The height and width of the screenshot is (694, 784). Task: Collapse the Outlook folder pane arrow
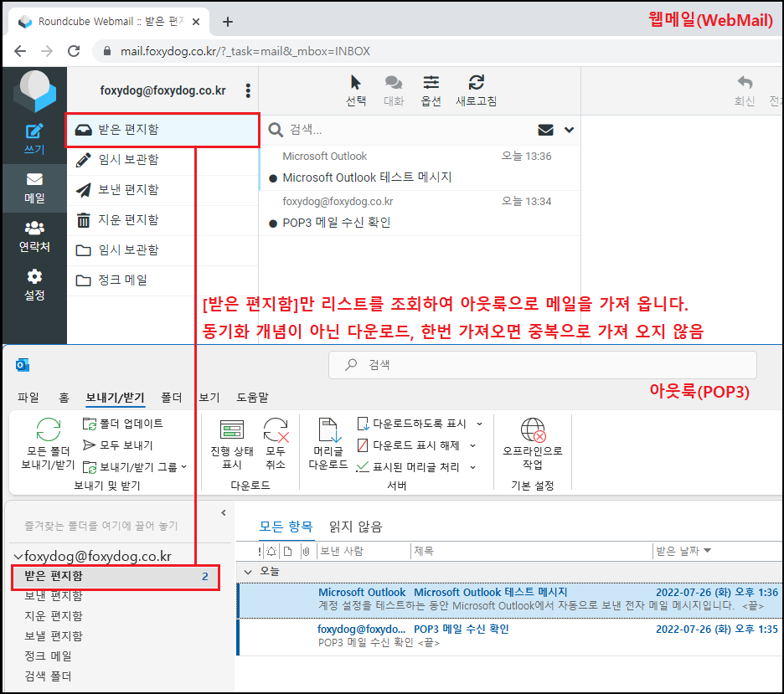tap(224, 512)
